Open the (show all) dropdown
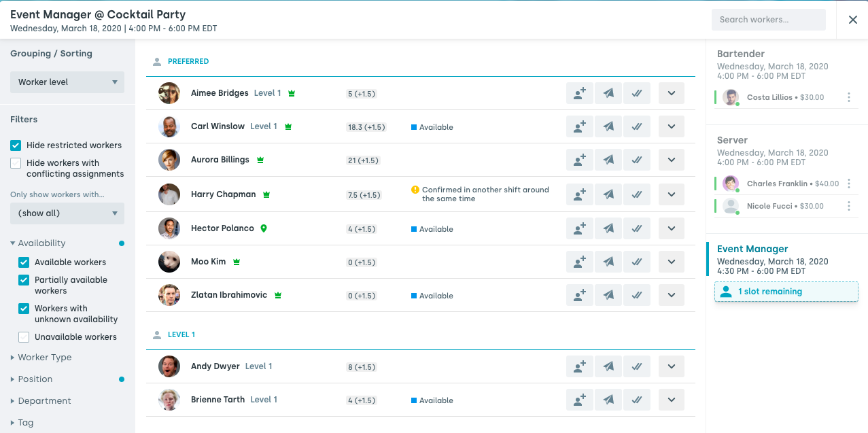 click(x=67, y=213)
